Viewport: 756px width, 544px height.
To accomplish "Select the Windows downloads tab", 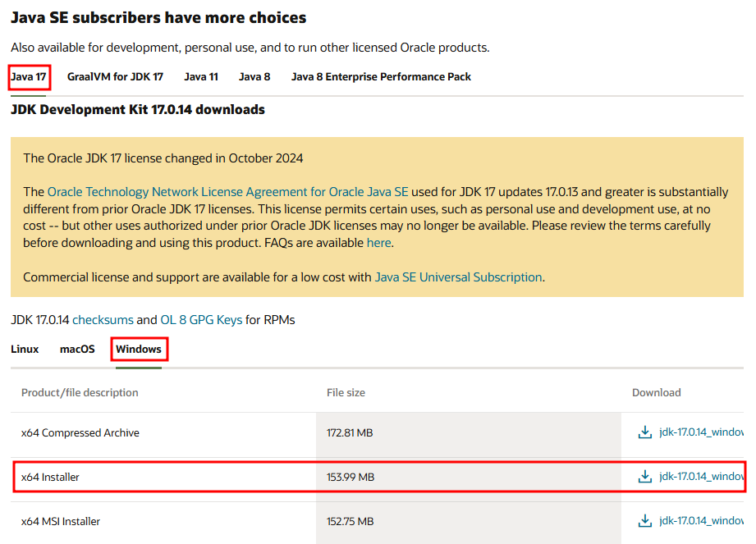I will point(139,350).
